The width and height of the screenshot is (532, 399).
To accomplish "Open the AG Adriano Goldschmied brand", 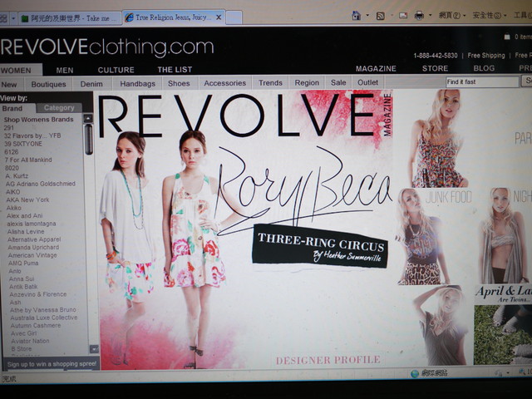I will (x=41, y=184).
